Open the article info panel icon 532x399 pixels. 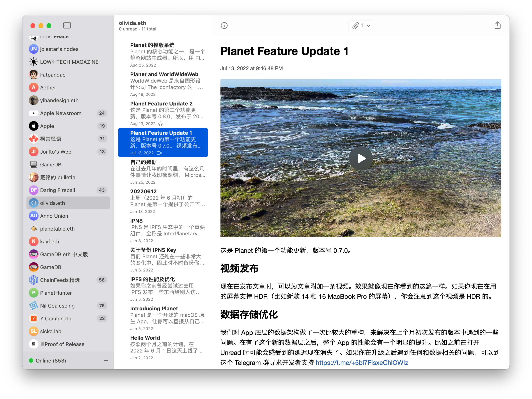pyautogui.click(x=224, y=25)
